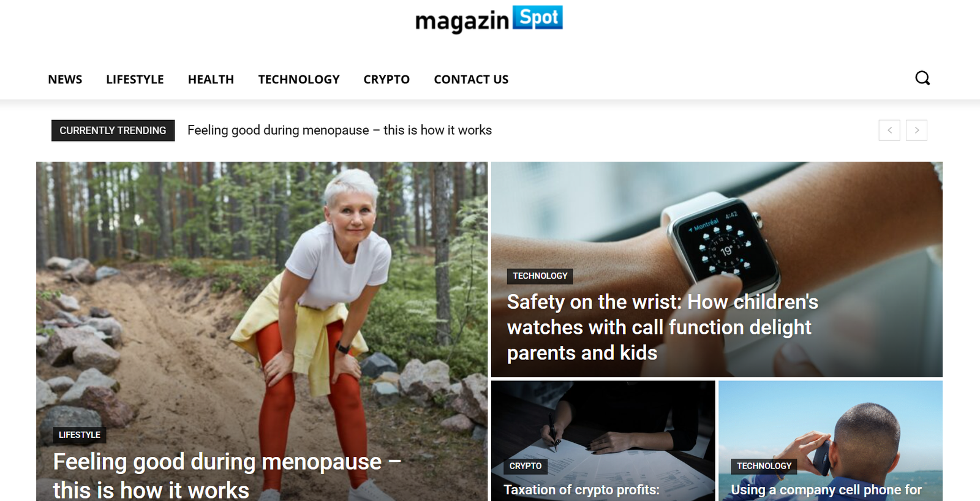The width and height of the screenshot is (980, 501).
Task: Go to the Health section
Action: [211, 80]
